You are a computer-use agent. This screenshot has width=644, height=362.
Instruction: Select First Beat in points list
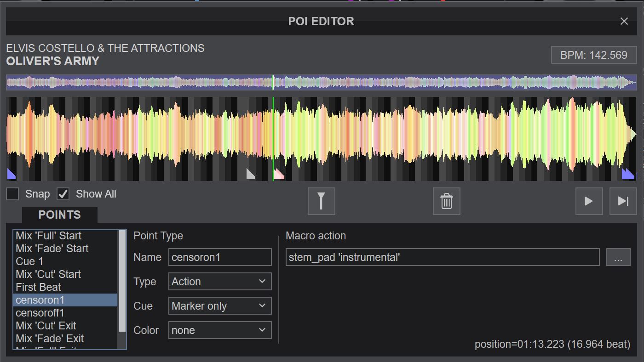click(x=65, y=287)
